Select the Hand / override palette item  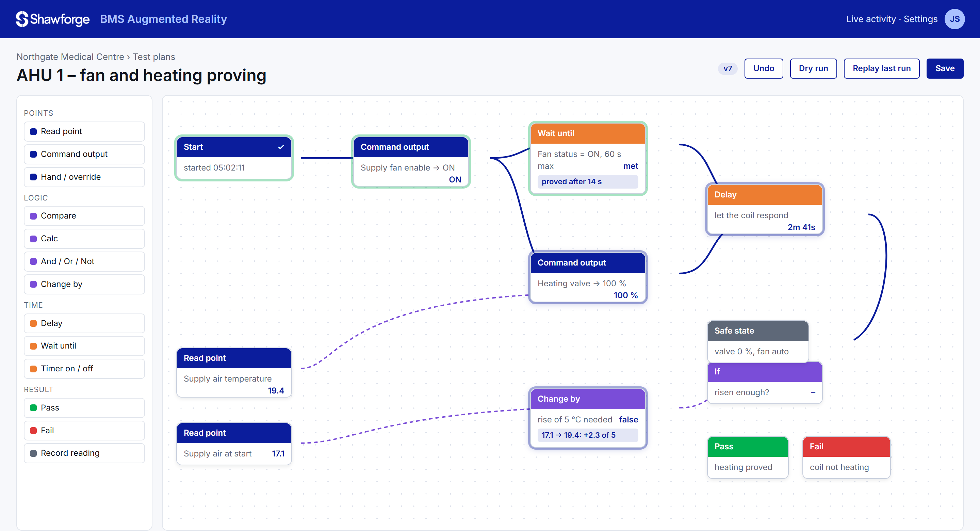84,177
